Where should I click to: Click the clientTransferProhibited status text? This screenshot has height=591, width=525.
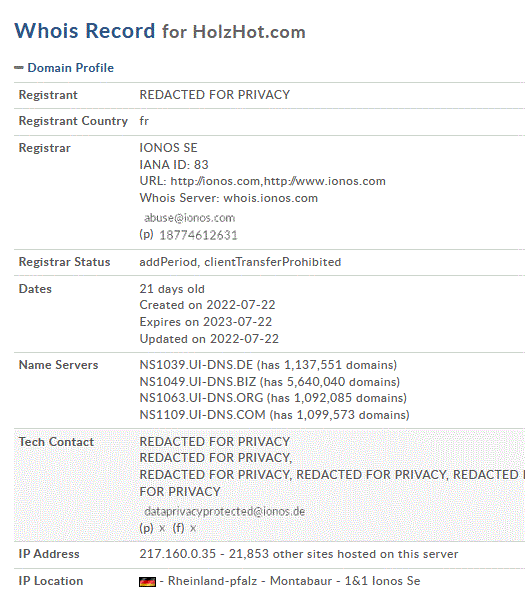click(x=272, y=262)
